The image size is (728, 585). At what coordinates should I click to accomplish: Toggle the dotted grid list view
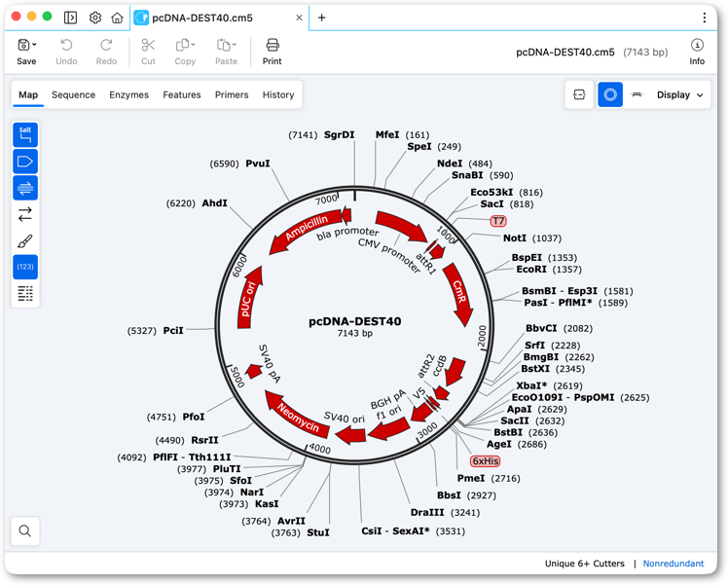pos(25,293)
